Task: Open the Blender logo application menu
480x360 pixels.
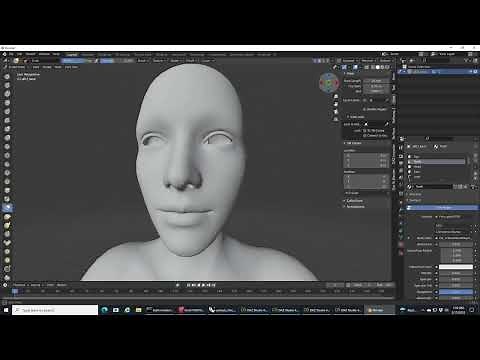Action: pos(4,54)
